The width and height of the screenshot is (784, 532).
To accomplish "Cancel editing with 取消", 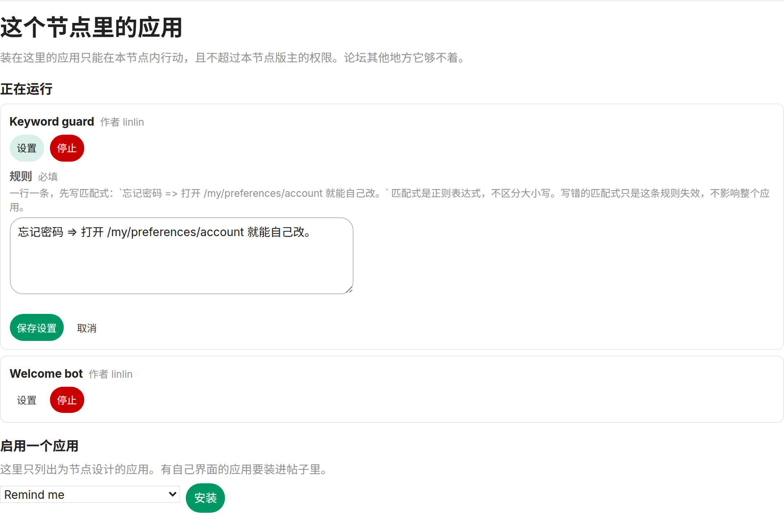I will pos(87,328).
